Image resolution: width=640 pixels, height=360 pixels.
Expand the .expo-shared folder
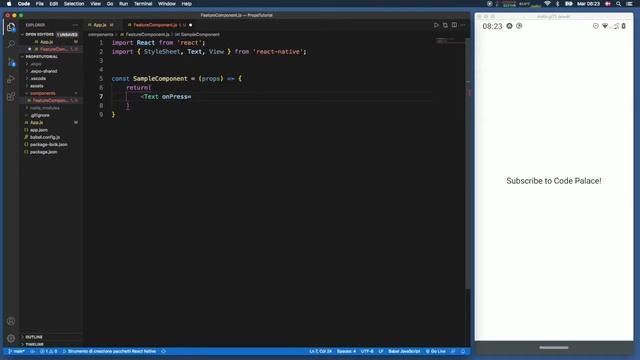tap(44, 71)
